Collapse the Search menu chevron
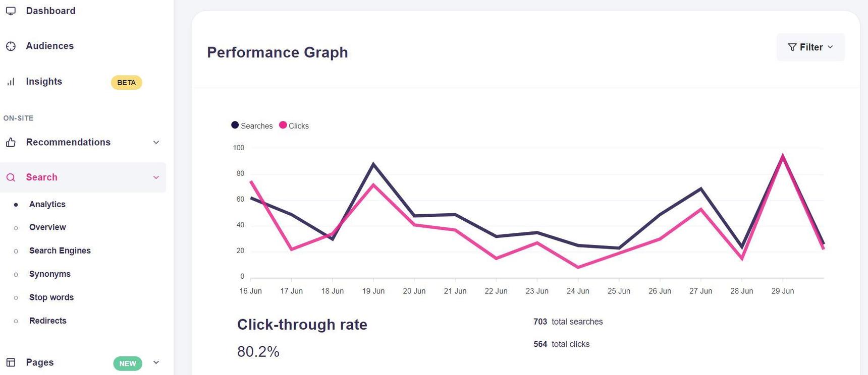The height and width of the screenshot is (375, 868). [x=156, y=177]
